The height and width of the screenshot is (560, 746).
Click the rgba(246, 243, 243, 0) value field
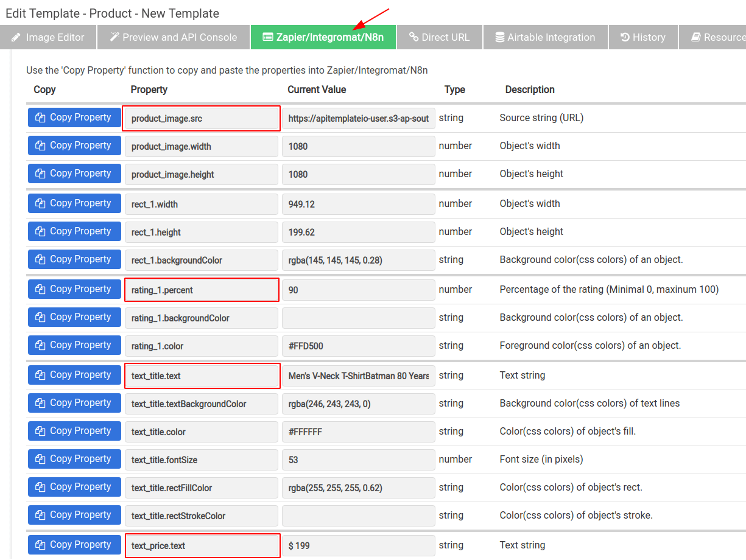click(359, 404)
